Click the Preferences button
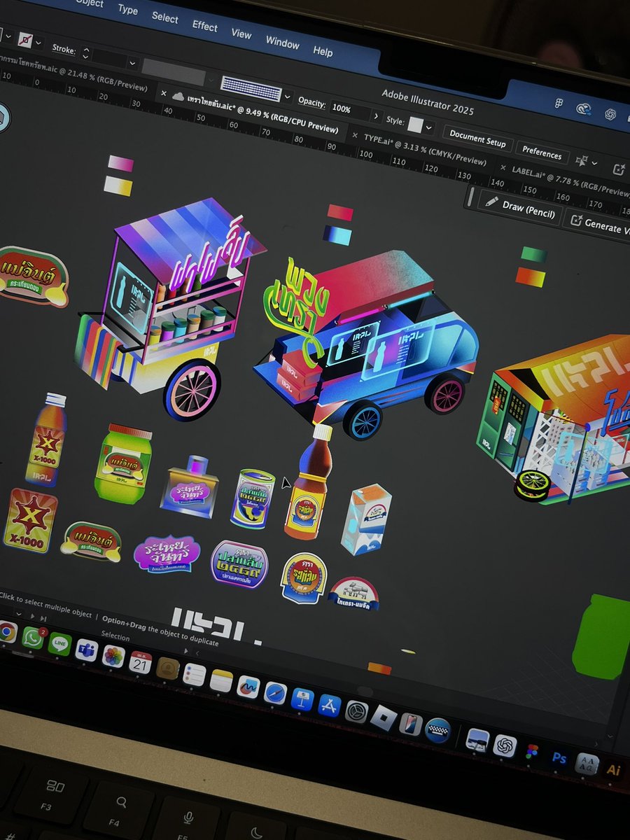630x840 pixels. [542, 153]
